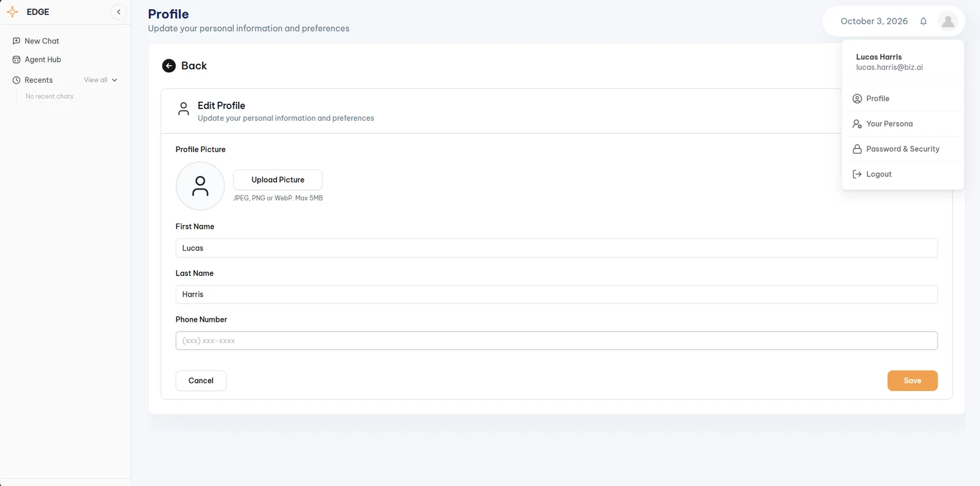
Task: Click lucas.harris@biz.ai email text
Action: (x=889, y=67)
